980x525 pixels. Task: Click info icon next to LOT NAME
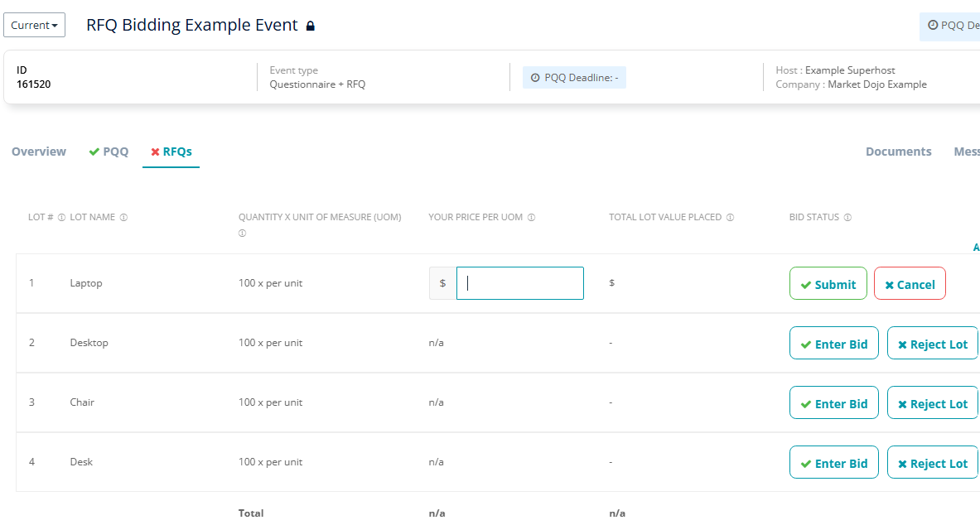[x=123, y=218]
